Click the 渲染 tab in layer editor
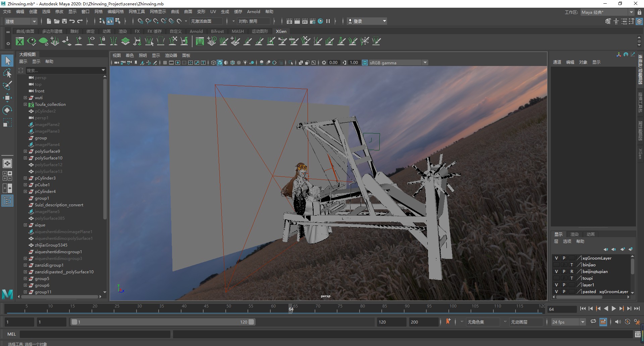The width and height of the screenshot is (644, 346). tap(575, 234)
